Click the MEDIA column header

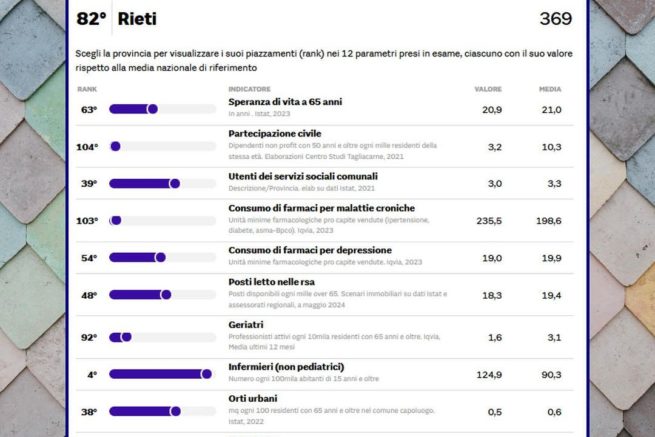tap(550, 89)
